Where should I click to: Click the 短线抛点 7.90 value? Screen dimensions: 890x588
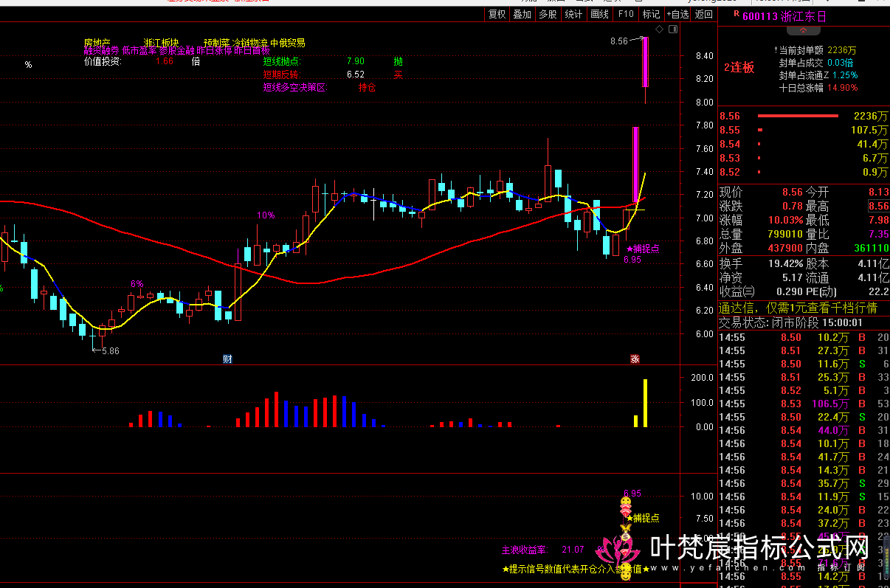click(x=356, y=61)
